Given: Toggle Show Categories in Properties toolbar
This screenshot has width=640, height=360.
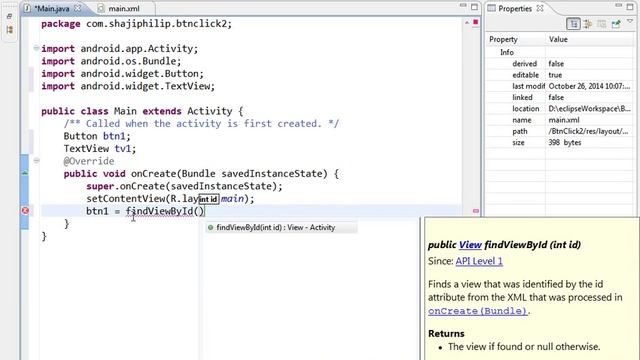Looking at the screenshot, I should [573, 24].
